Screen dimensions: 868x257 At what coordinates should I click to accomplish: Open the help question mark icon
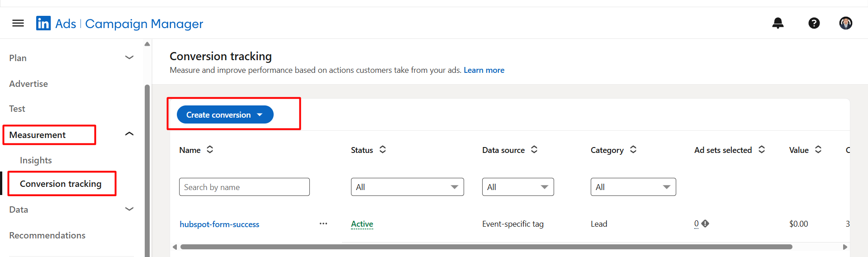click(x=814, y=23)
